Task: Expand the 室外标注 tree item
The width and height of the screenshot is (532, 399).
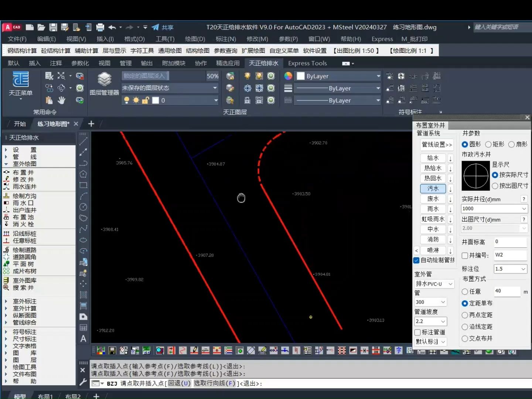Action: (6, 301)
